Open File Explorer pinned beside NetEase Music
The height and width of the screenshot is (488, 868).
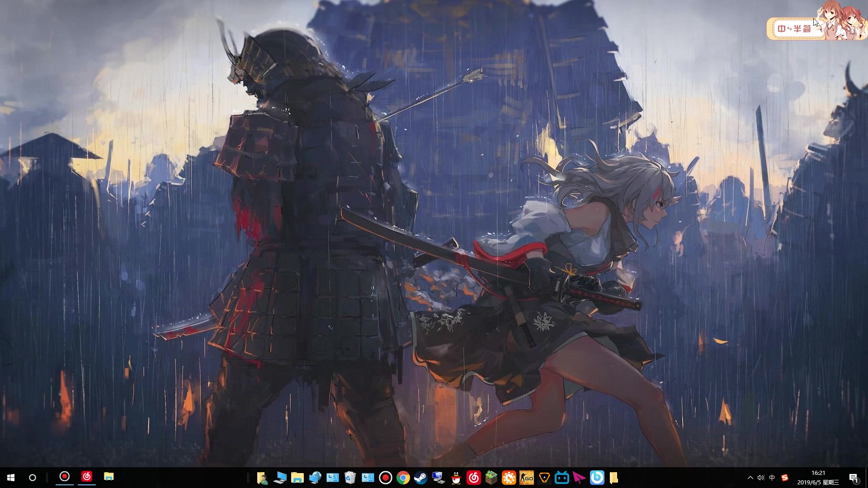(x=108, y=477)
